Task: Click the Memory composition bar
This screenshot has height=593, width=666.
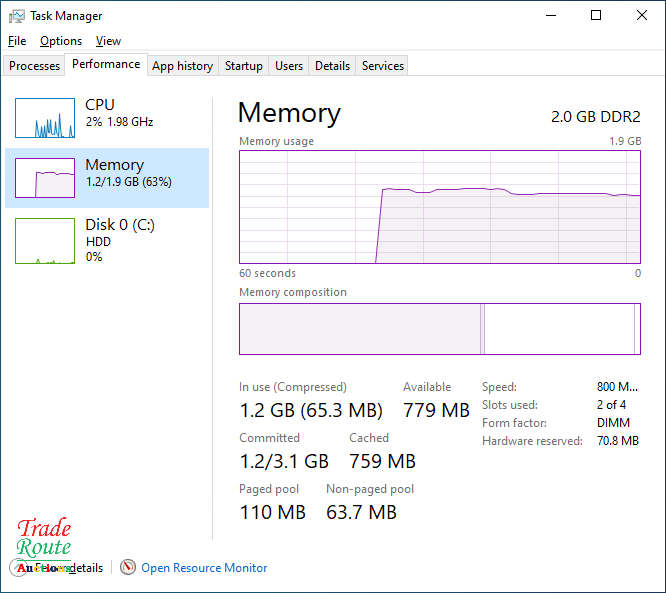Action: click(x=439, y=329)
